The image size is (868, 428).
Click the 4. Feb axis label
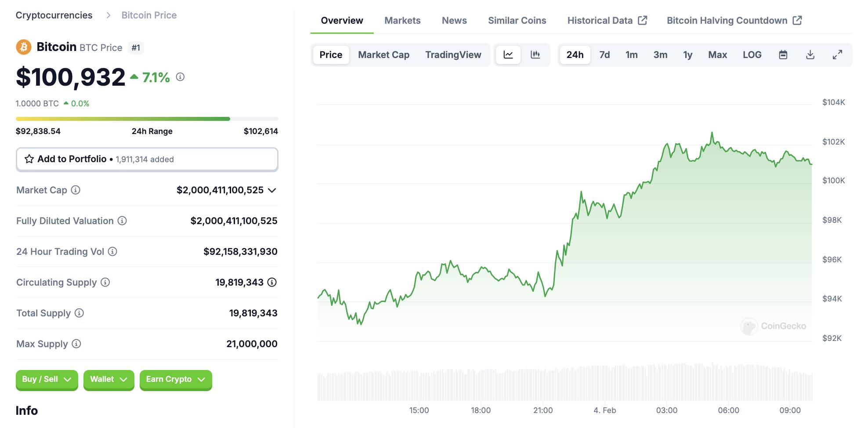[604, 410]
